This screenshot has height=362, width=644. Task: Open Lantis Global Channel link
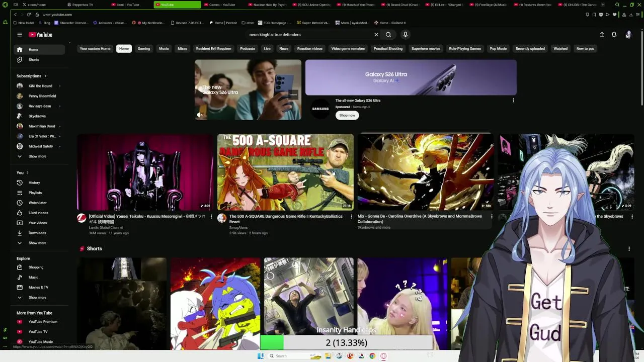(106, 228)
